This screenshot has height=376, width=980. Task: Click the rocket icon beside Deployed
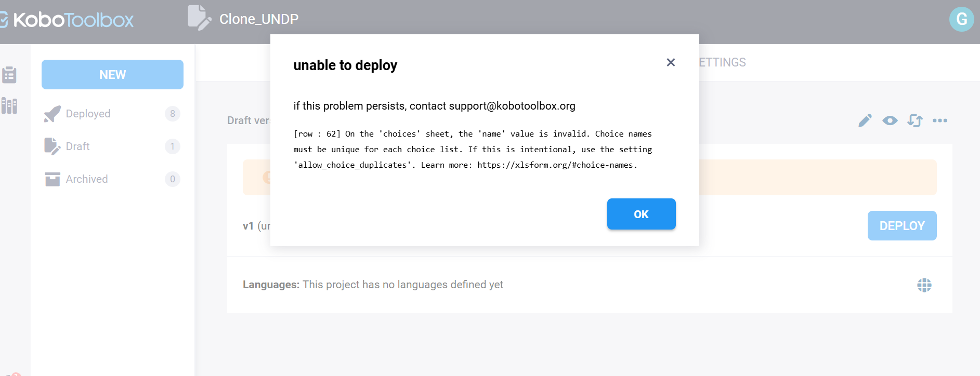point(52,114)
